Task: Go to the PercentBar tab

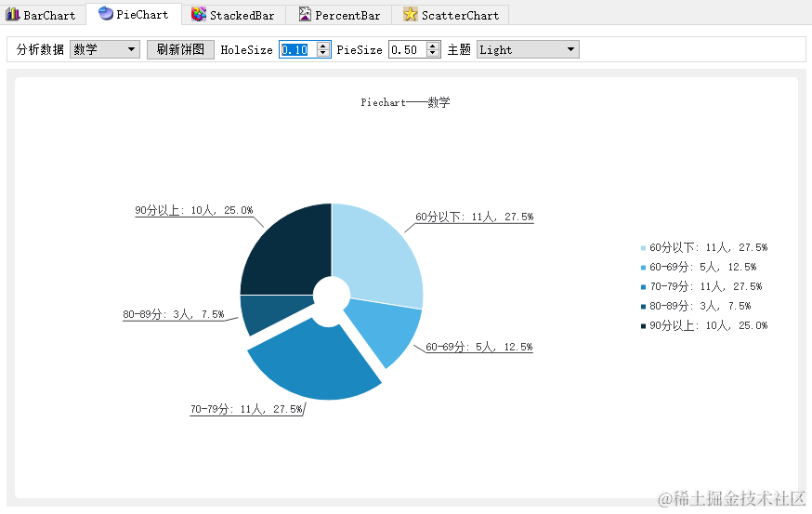Action: [339, 15]
